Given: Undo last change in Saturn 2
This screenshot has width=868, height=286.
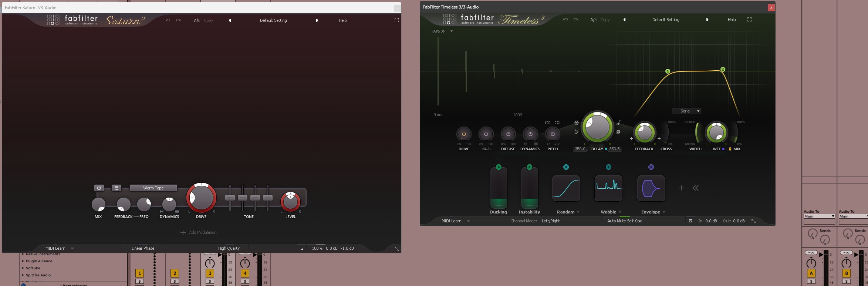Looking at the screenshot, I should (168, 20).
